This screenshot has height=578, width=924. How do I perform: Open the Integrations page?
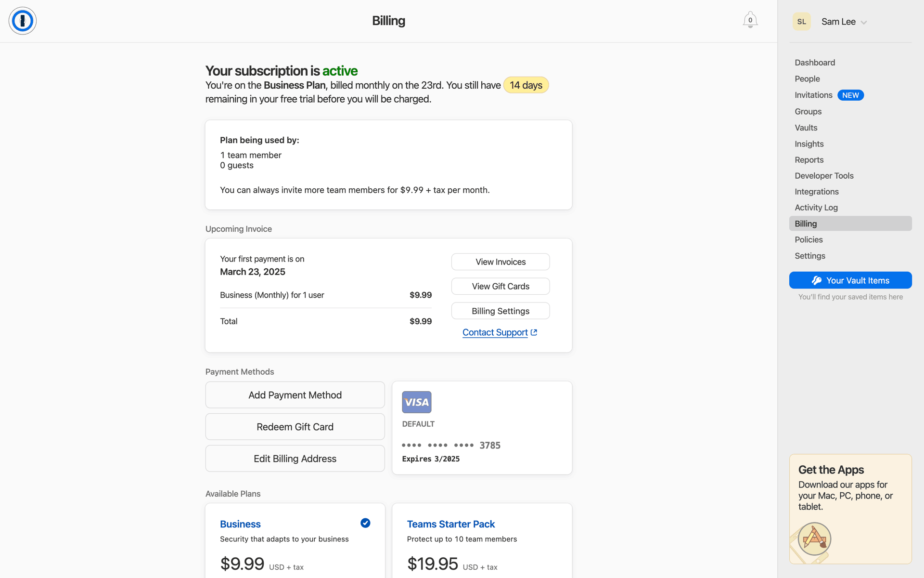pos(816,192)
